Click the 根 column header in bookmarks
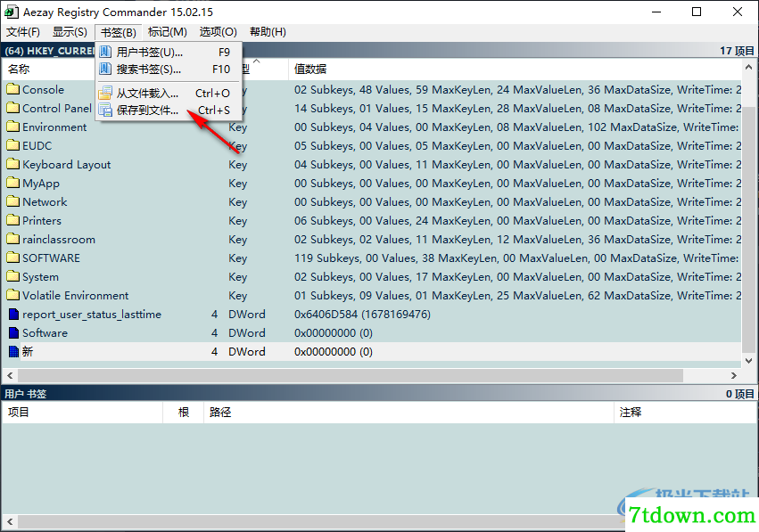 tap(184, 412)
